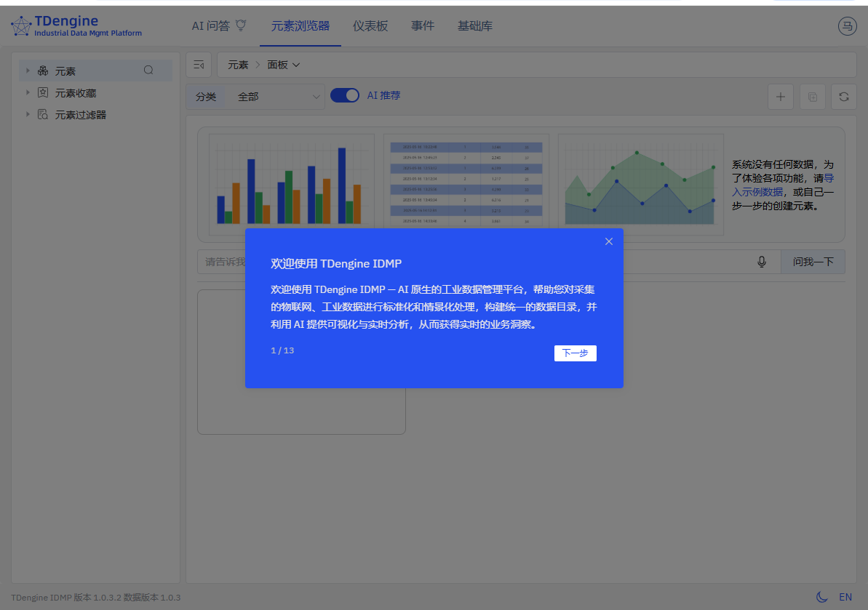Viewport: 868px width, 610px height.
Task: Open the 面板 breadcrumb dropdown
Action: click(284, 65)
